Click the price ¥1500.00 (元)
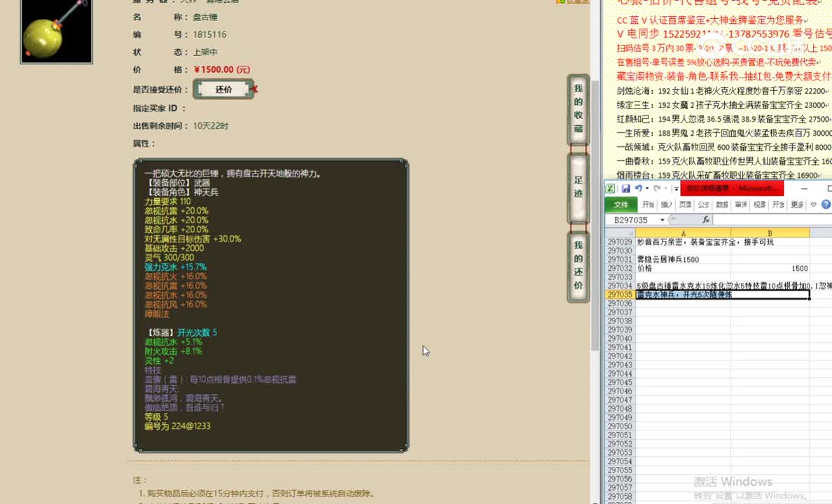Image resolution: width=832 pixels, height=504 pixels. click(x=222, y=69)
